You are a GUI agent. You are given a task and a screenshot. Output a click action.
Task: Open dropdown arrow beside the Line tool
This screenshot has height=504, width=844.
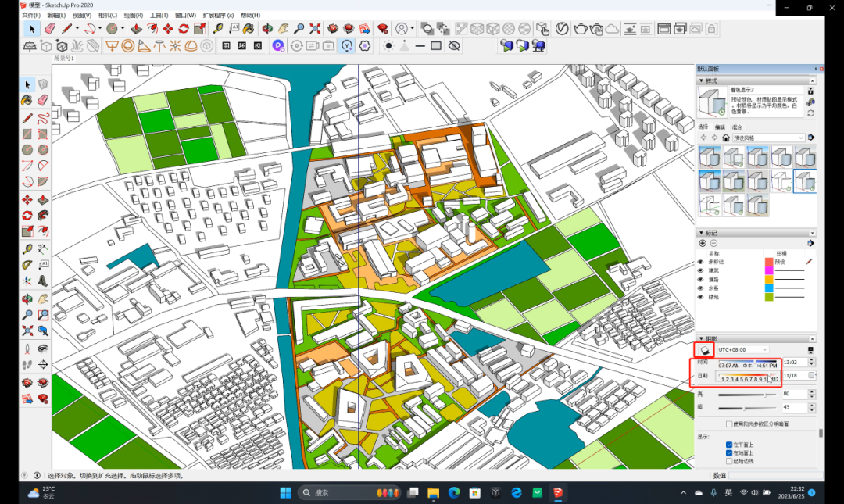tap(77, 29)
